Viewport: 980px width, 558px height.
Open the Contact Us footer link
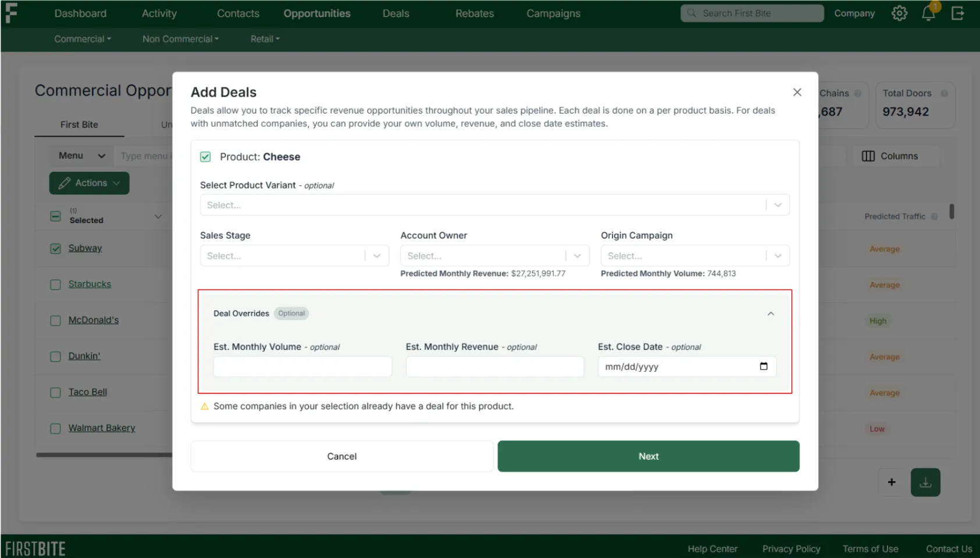949,549
